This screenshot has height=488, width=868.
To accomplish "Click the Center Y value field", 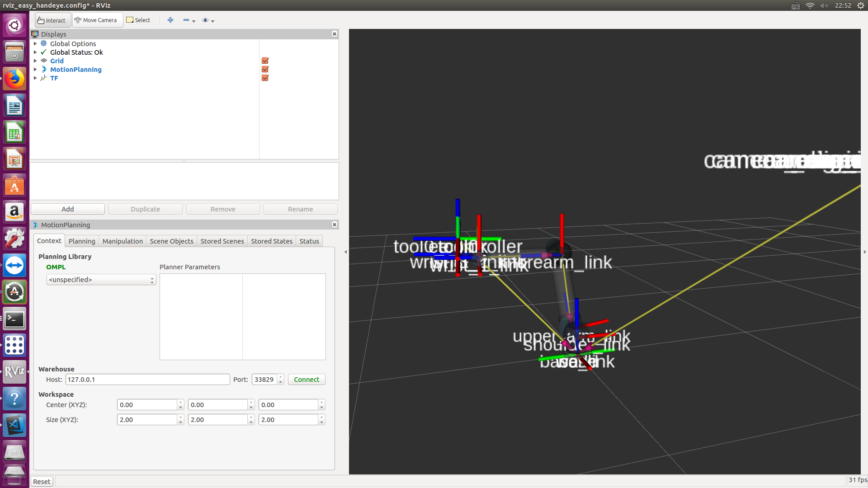I will pyautogui.click(x=218, y=404).
